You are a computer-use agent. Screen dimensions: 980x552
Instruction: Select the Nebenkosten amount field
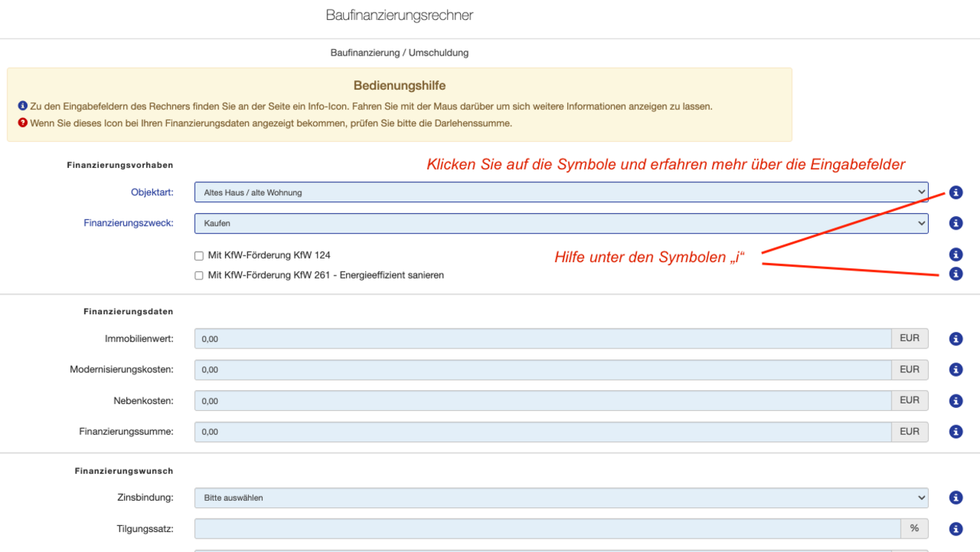(x=543, y=400)
